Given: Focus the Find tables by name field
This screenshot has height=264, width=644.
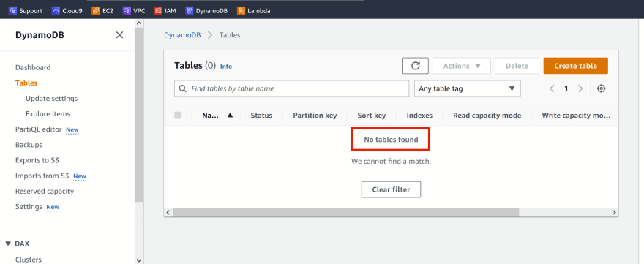Looking at the screenshot, I should click(x=291, y=88).
